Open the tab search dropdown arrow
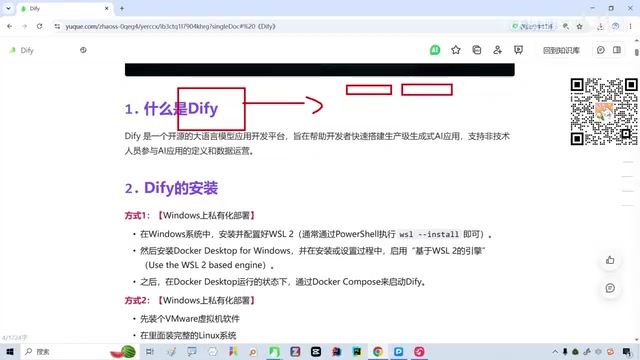Viewport: 640px width, 360px height. pyautogui.click(x=8, y=8)
